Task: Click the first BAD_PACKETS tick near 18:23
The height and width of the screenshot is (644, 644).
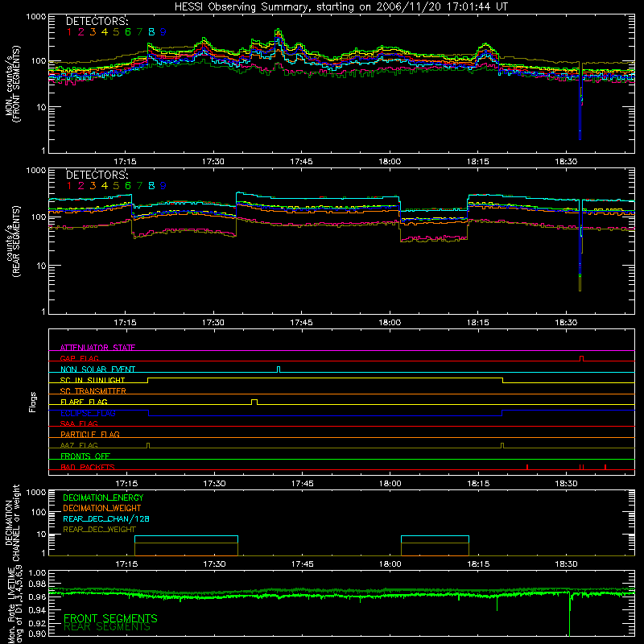Action: 527,467
